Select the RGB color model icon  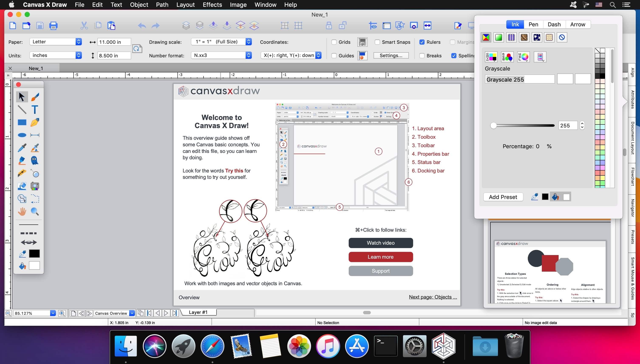pyautogui.click(x=507, y=57)
